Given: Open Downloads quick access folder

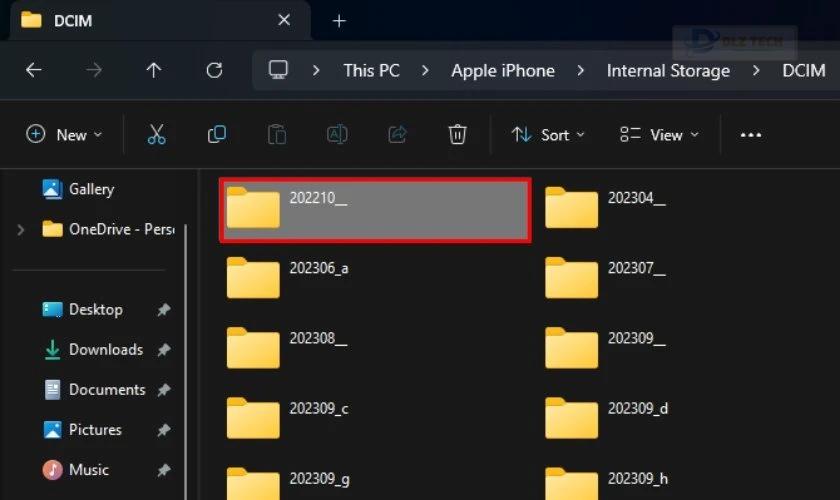Looking at the screenshot, I should point(93,350).
